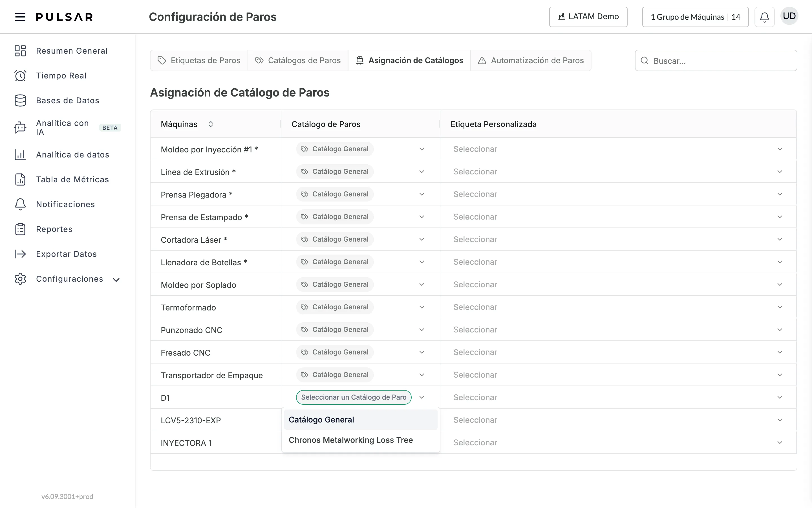Click tag icon in Etiquetas de Paros tab
Image resolution: width=812 pixels, height=508 pixels.
[162, 60]
